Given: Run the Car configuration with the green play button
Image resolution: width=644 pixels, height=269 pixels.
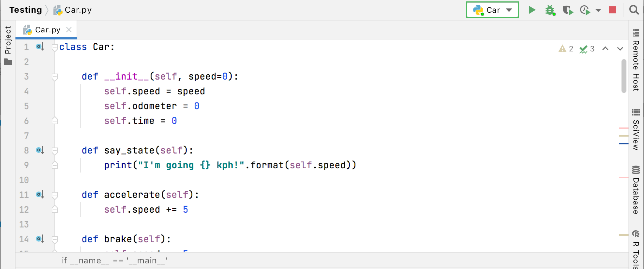Looking at the screenshot, I should (x=532, y=10).
